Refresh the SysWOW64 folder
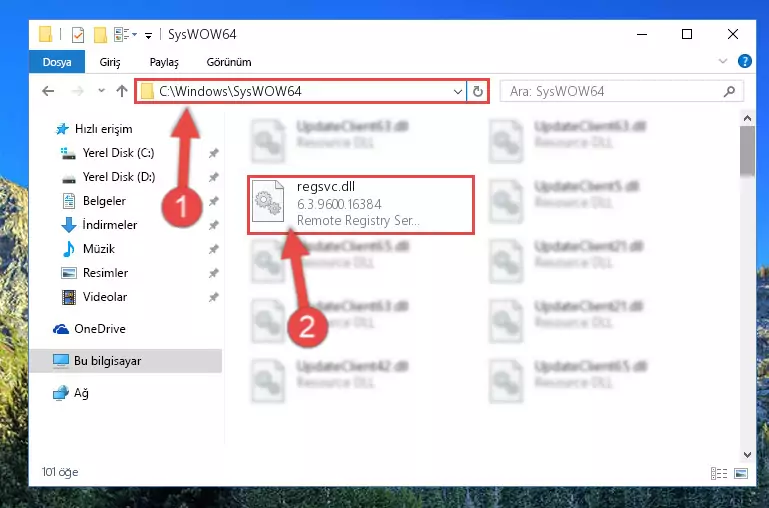Viewport: 769px width, 508px height. 478,92
